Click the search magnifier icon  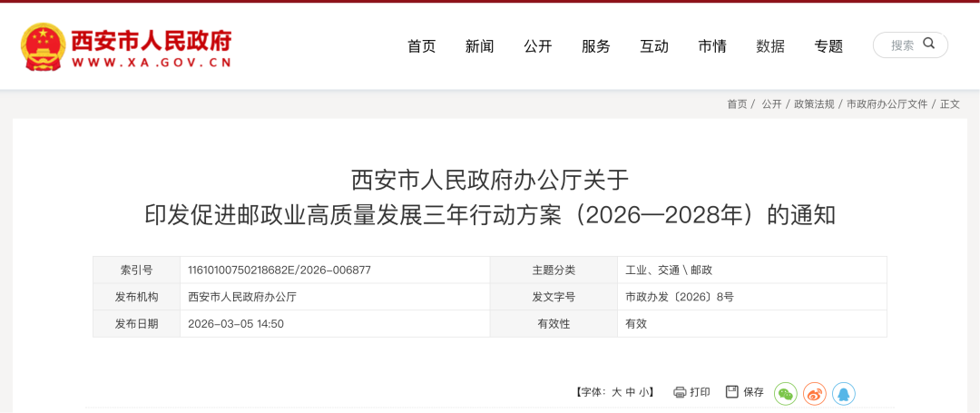coord(928,44)
